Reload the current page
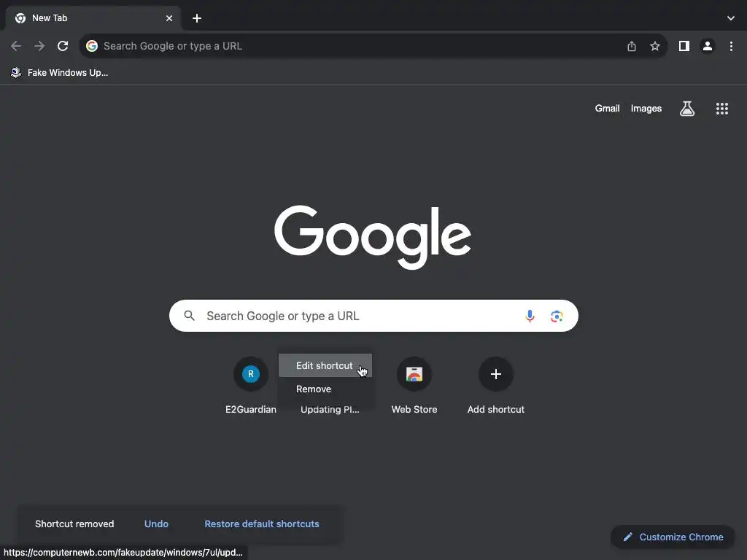 (x=63, y=46)
